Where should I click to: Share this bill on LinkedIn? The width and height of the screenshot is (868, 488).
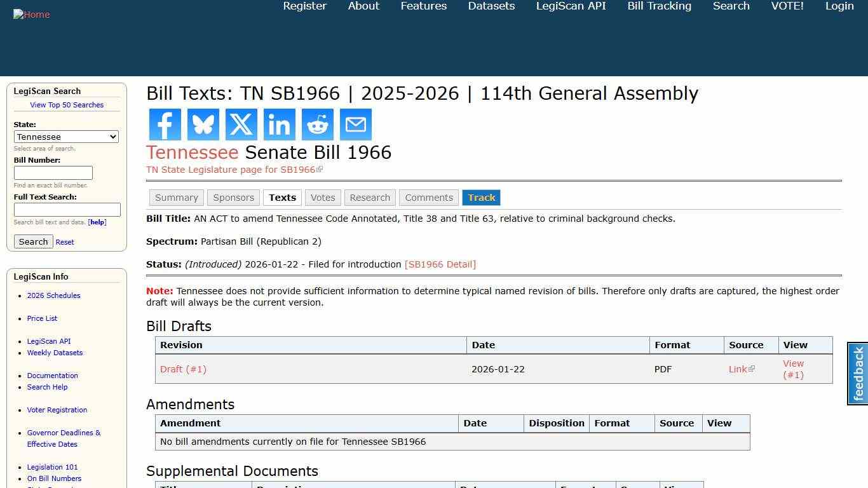(x=279, y=124)
